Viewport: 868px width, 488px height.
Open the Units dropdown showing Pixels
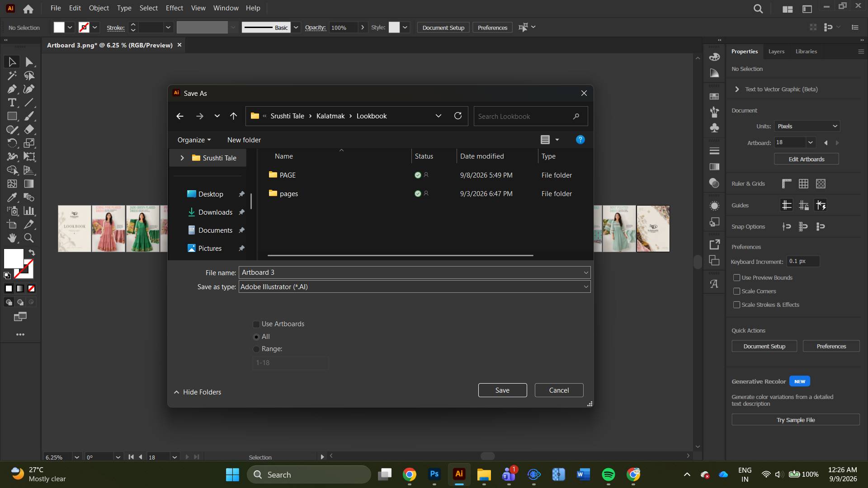point(807,126)
